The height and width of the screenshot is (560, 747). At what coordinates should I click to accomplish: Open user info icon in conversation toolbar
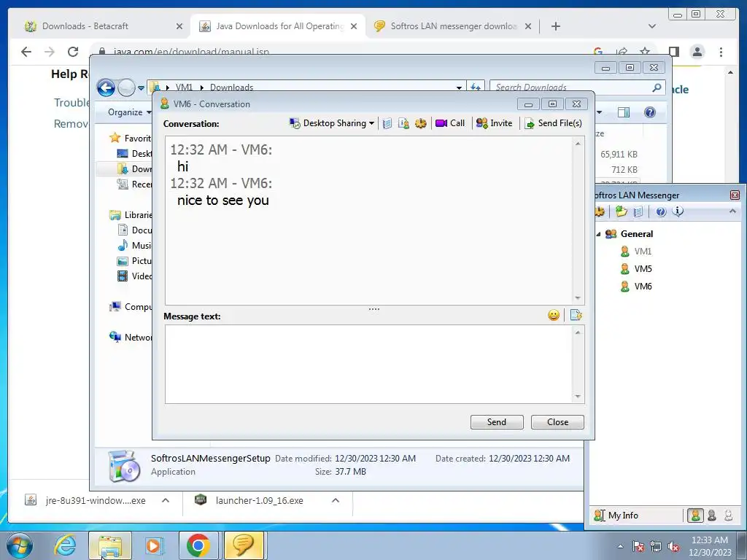tap(403, 123)
